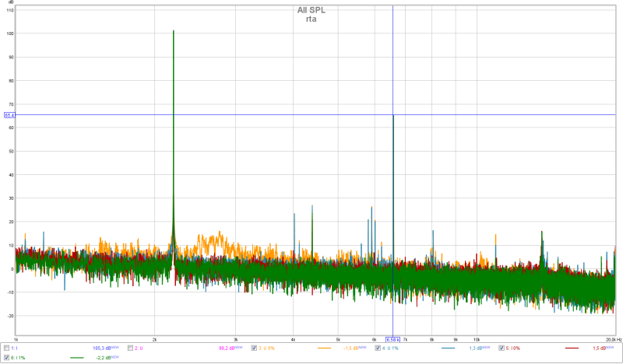This screenshot has width=623, height=364.
Task: Uncheck the green 6: I 1% trace
Action: pos(7,357)
